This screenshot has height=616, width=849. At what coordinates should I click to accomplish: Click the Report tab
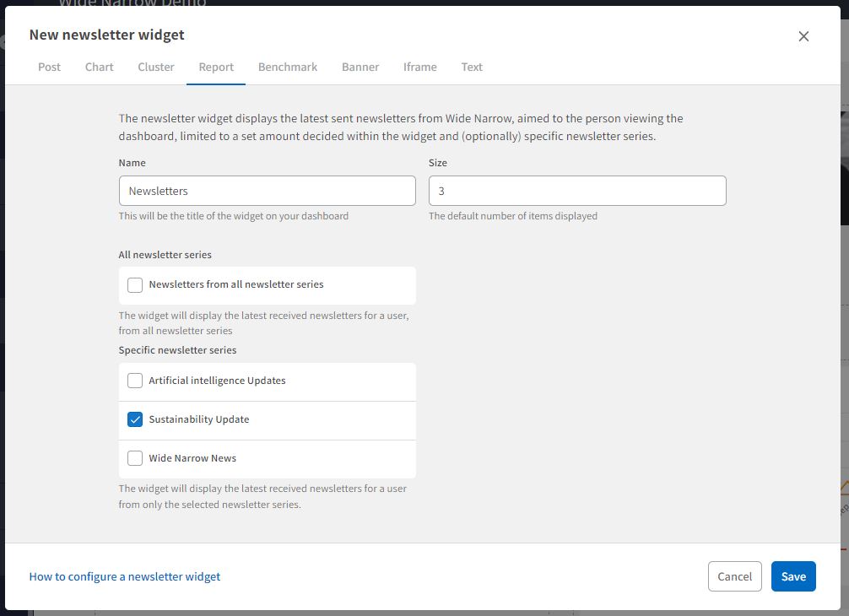(x=216, y=67)
